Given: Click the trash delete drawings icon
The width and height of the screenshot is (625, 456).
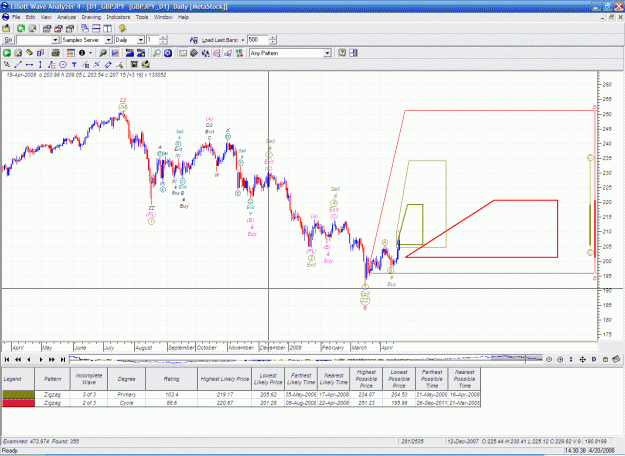Looking at the screenshot, I should 134,65.
